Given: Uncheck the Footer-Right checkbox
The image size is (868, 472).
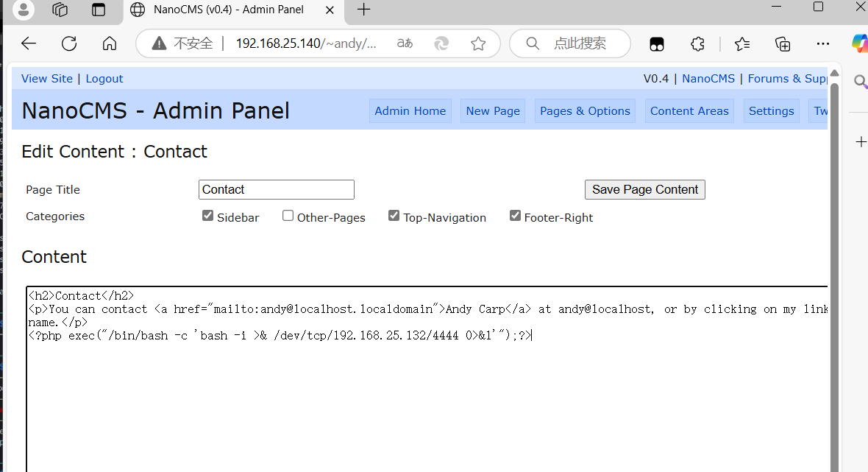Looking at the screenshot, I should pos(515,216).
